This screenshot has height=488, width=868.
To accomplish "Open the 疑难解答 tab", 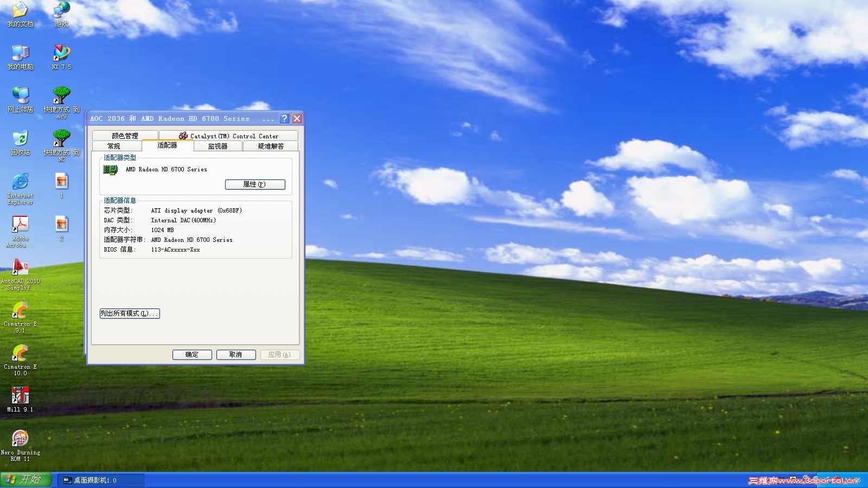I will click(271, 146).
